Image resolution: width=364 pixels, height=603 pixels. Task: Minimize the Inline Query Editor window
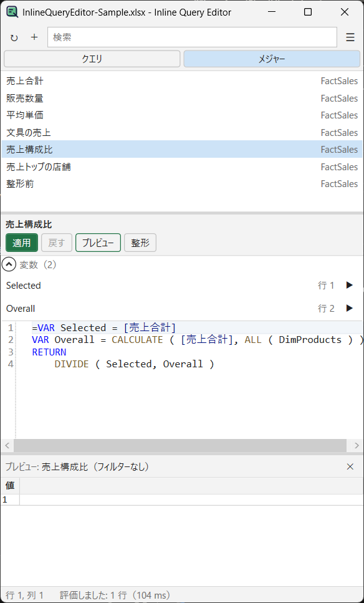tap(271, 12)
